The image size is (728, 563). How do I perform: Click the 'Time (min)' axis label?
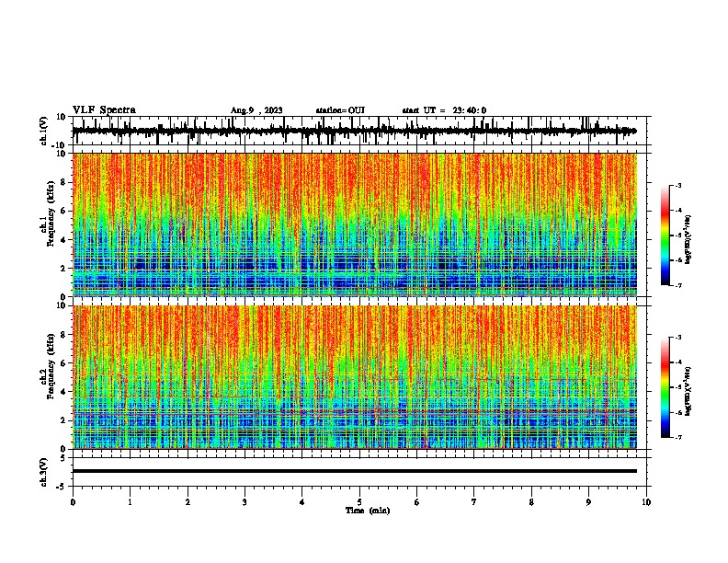[368, 511]
